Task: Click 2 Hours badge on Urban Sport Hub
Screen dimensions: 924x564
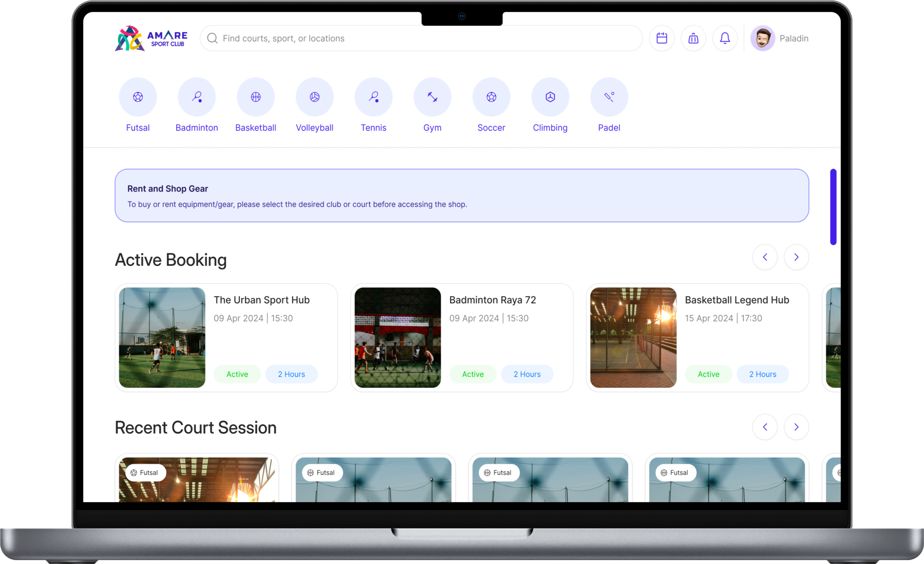Action: point(291,374)
